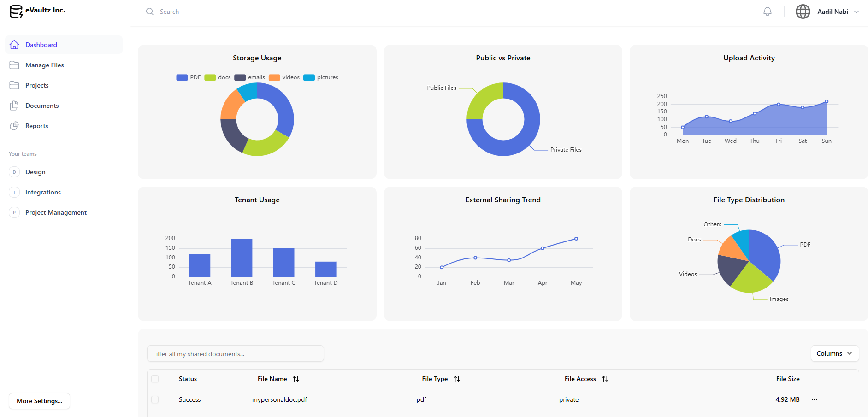
Task: Click the three-dot actions for mypersonaldoc.pdf
Action: (814, 399)
